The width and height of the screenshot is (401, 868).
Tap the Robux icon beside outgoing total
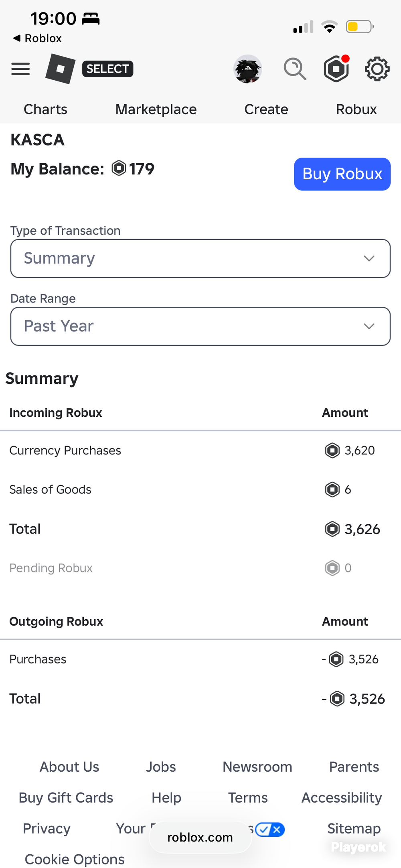tap(337, 699)
